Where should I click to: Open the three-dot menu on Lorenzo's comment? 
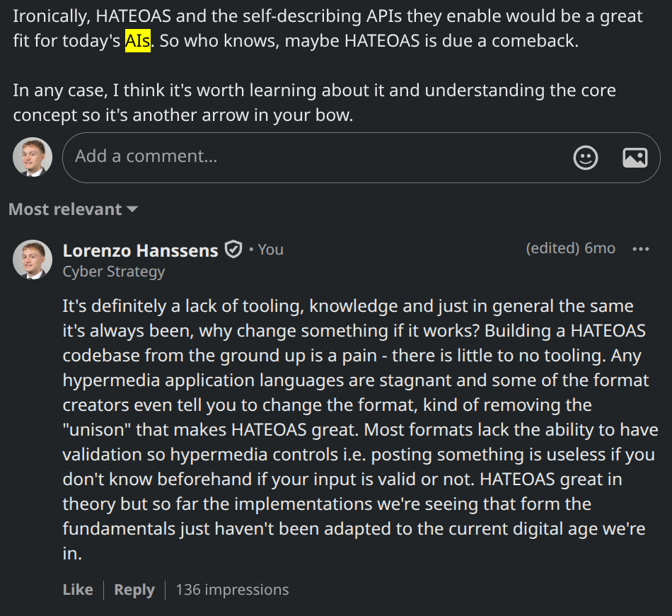pos(641,249)
